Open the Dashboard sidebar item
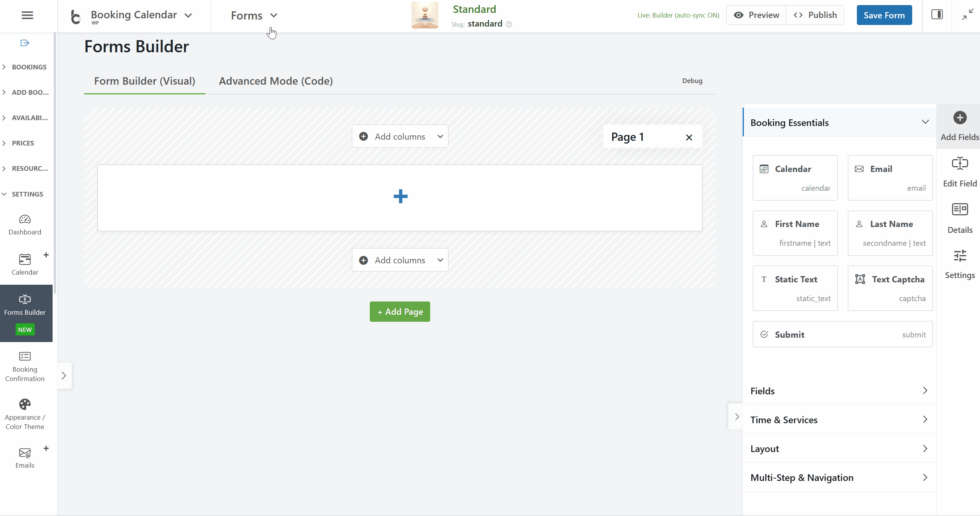The image size is (980, 516). click(x=25, y=225)
